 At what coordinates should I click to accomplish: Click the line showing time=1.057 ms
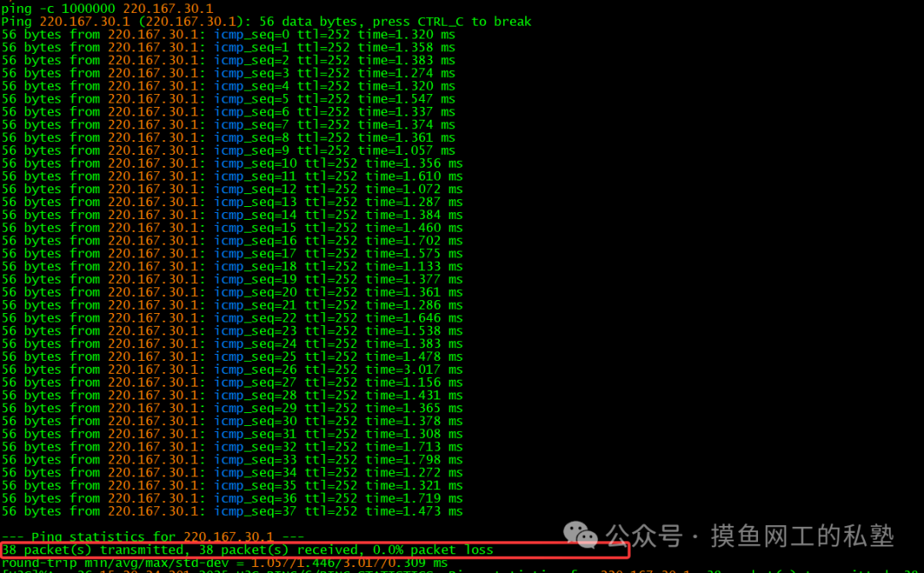[x=228, y=151]
